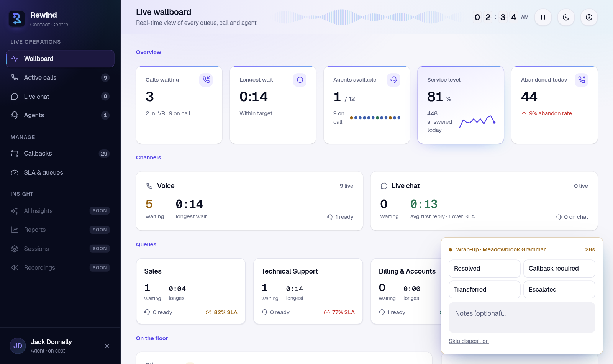Viewport: 613px width, 364px height.
Task: Click the JD user avatar
Action: point(18,346)
